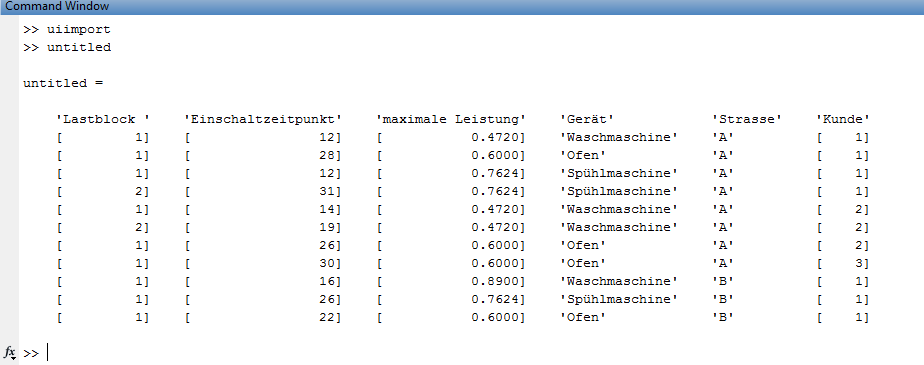The height and width of the screenshot is (365, 924).
Task: Click the Einschaltzeitpunkt value 28
Action: pos(329,155)
